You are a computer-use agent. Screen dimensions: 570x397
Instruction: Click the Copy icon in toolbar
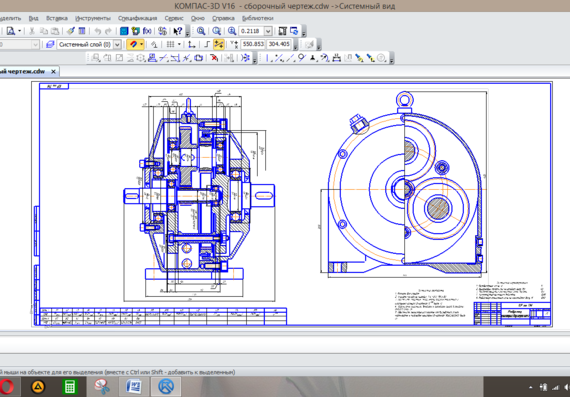click(44, 31)
